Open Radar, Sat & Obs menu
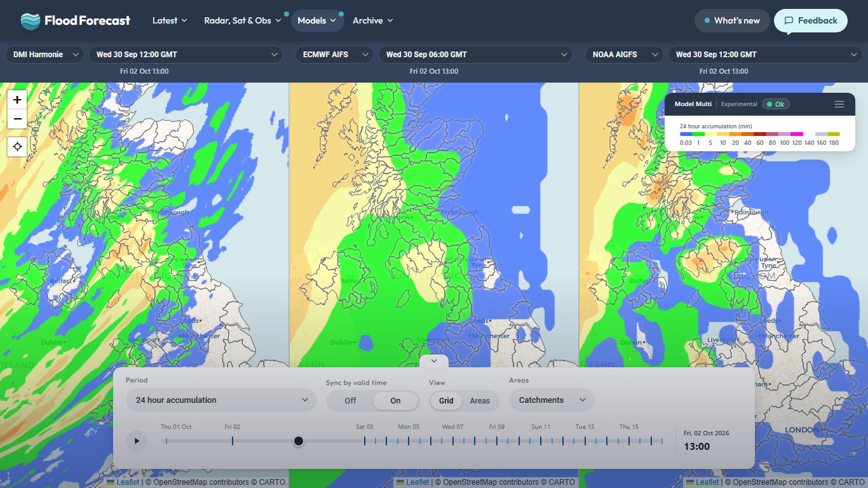Screen dimensions: 868x488 242,20
